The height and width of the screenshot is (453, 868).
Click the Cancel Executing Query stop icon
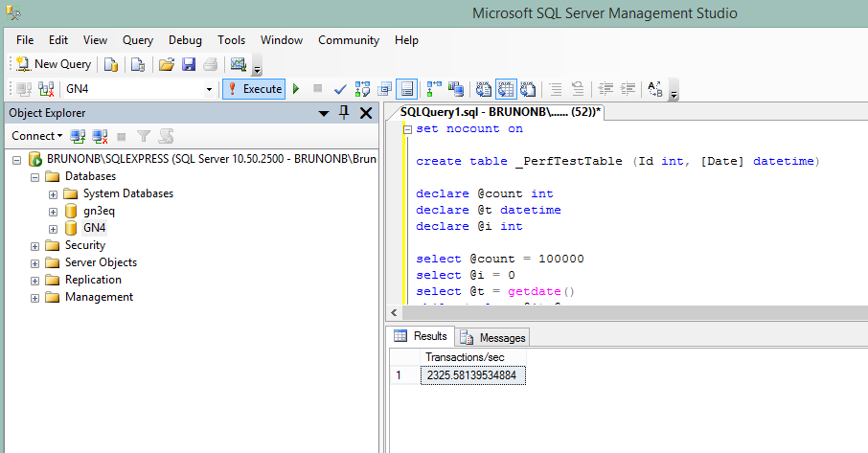point(318,88)
